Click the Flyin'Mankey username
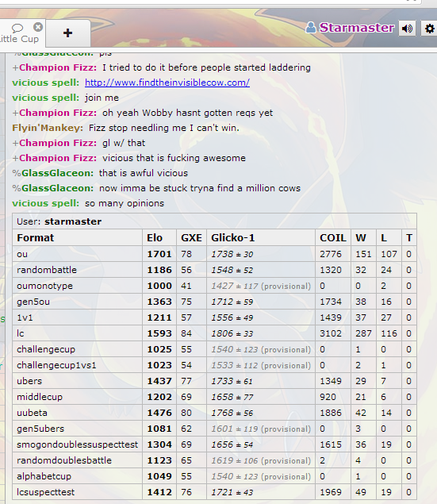The height and width of the screenshot is (504, 437). pyautogui.click(x=48, y=128)
